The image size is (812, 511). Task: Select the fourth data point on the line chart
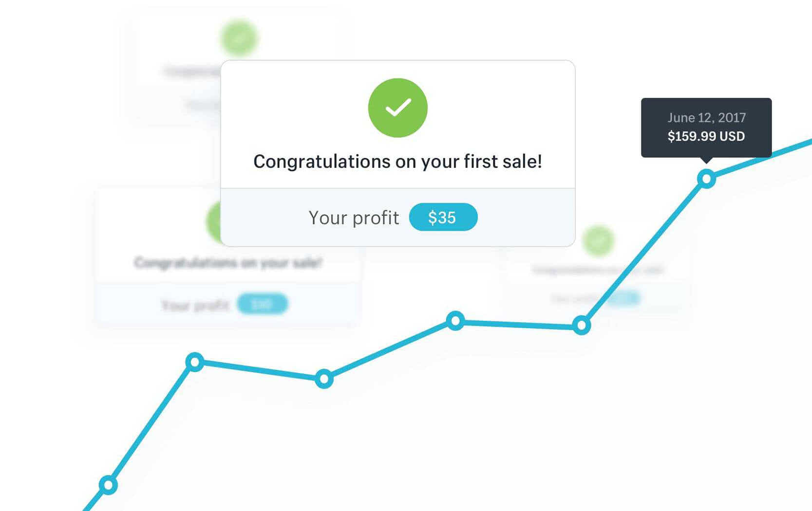pyautogui.click(x=455, y=321)
